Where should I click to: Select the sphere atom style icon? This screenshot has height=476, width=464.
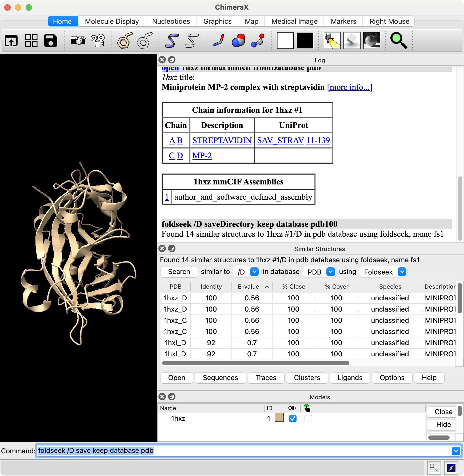[238, 41]
